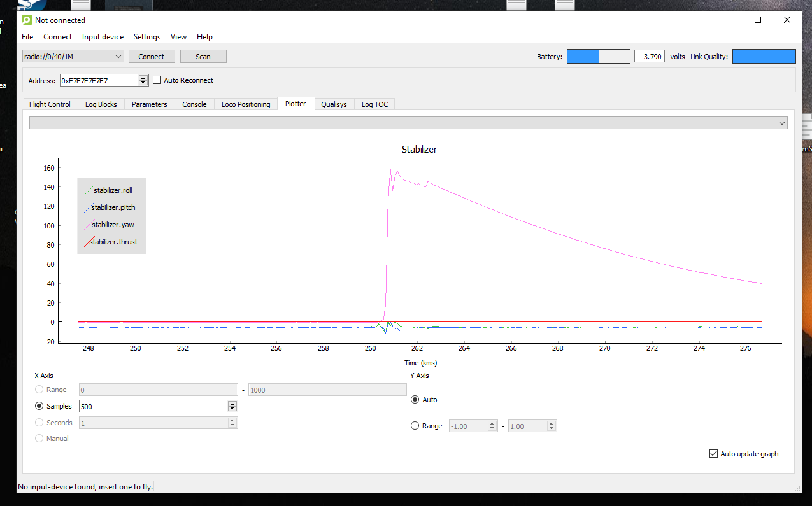The height and width of the screenshot is (506, 812).
Task: Switch to the Log Blocks tab
Action: point(101,104)
